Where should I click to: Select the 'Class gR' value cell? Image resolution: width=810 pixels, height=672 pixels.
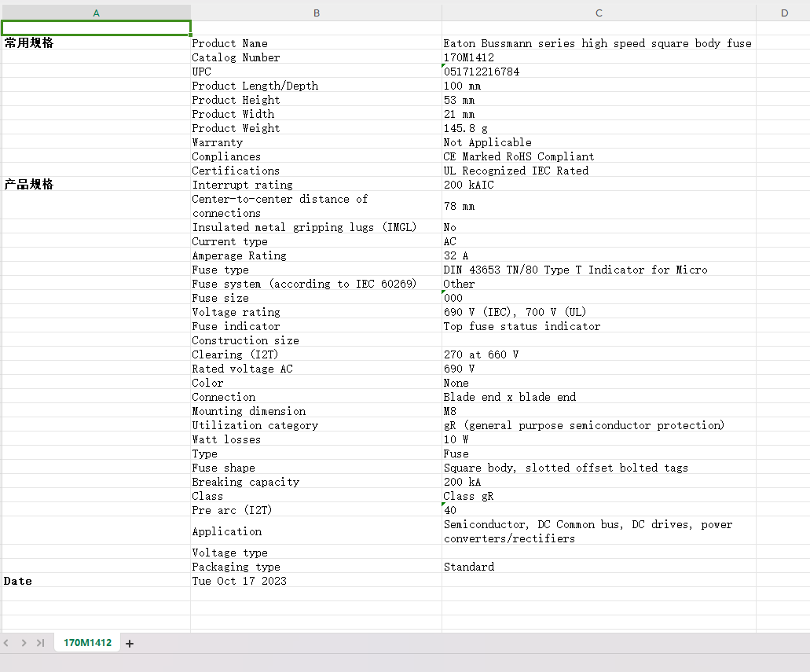tap(599, 496)
